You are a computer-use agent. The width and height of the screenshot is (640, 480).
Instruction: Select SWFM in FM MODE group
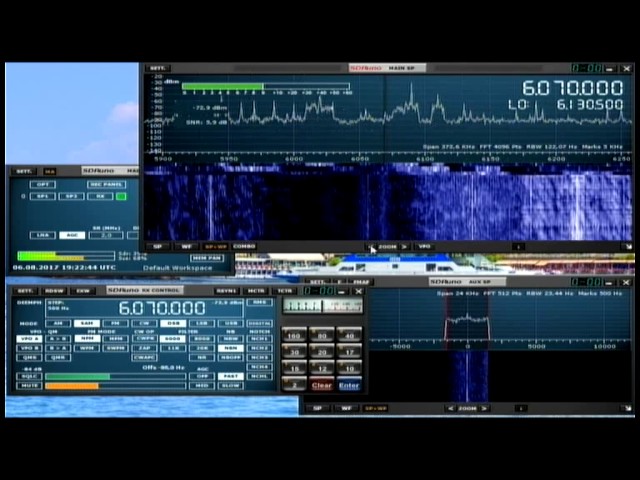click(116, 348)
